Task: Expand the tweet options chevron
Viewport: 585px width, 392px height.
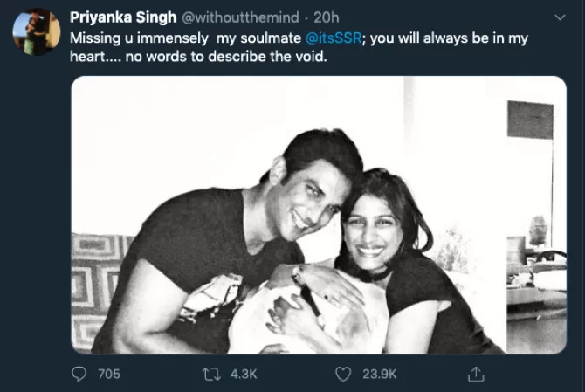Action: pyautogui.click(x=559, y=17)
